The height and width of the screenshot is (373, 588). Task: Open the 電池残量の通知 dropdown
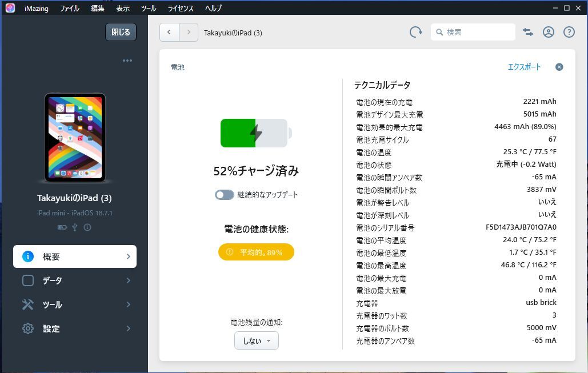(257, 340)
